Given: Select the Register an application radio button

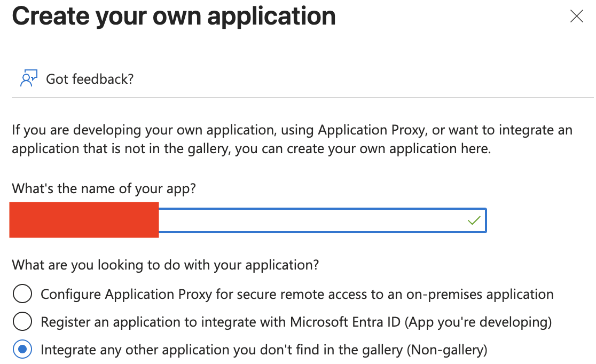Looking at the screenshot, I should [x=22, y=322].
